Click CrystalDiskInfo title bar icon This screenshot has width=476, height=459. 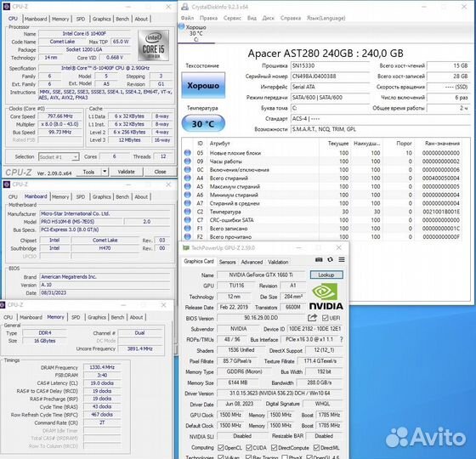point(184,7)
